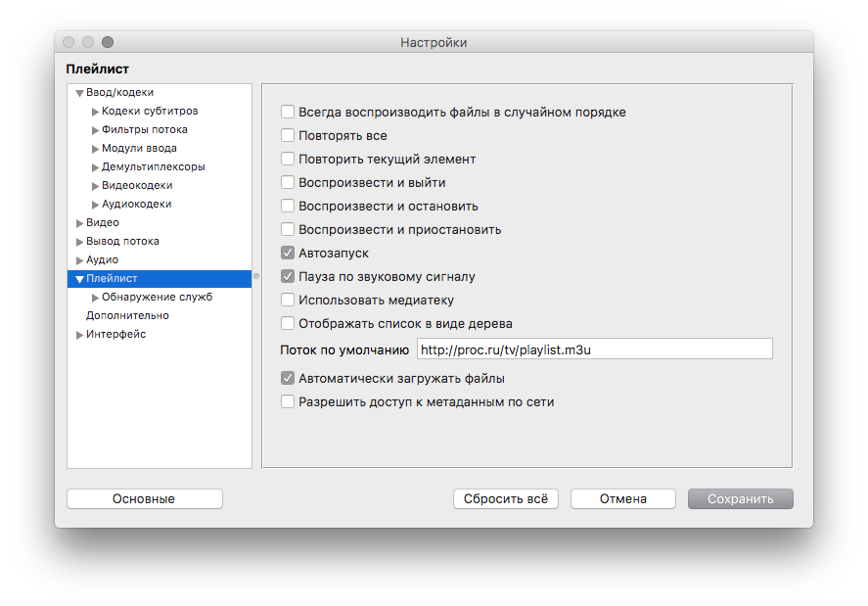Expand the Интерфейс section arrow
This screenshot has width=868, height=606.
click(79, 335)
